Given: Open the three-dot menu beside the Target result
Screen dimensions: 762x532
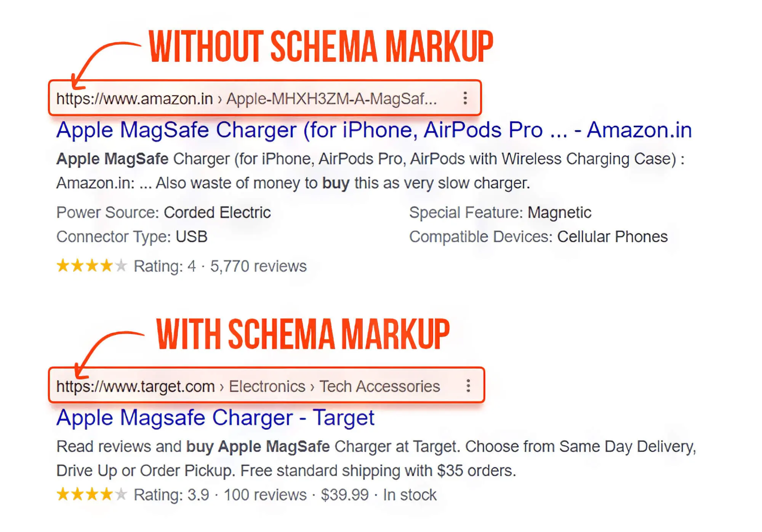Looking at the screenshot, I should 468,386.
